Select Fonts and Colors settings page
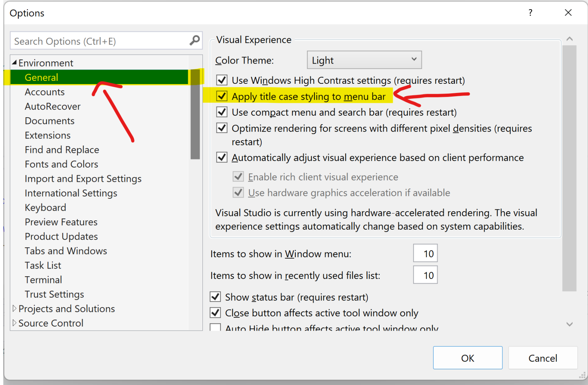 tap(61, 164)
